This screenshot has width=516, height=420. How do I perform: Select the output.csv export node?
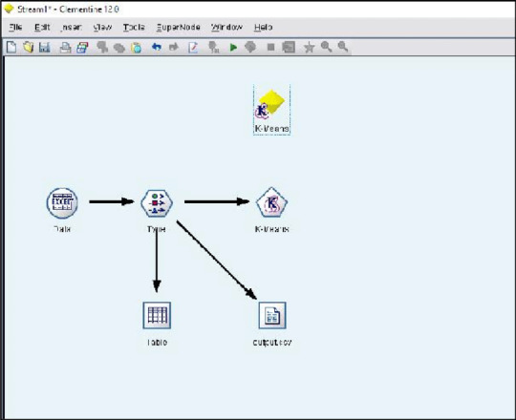tap(272, 315)
